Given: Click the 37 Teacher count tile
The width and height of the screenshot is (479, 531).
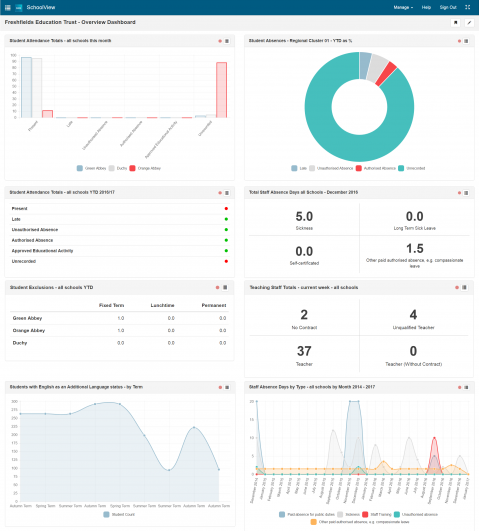Looking at the screenshot, I should pyautogui.click(x=304, y=355).
